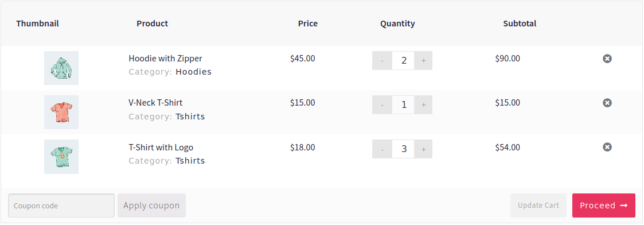The image size is (644, 225).
Task: Update the cart with Update Cart button
Action: click(538, 205)
